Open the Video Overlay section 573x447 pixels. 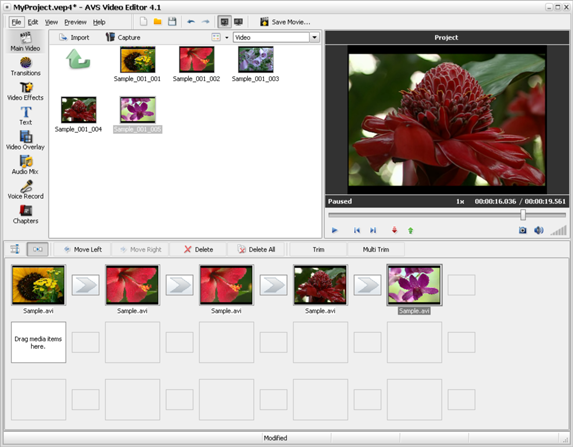click(x=26, y=140)
